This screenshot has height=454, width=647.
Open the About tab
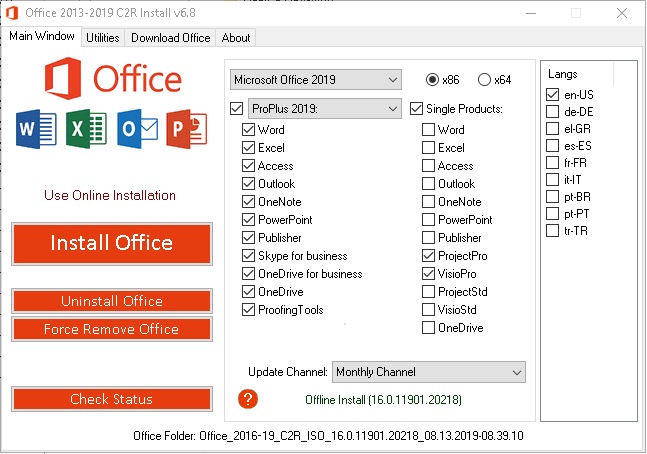(236, 38)
